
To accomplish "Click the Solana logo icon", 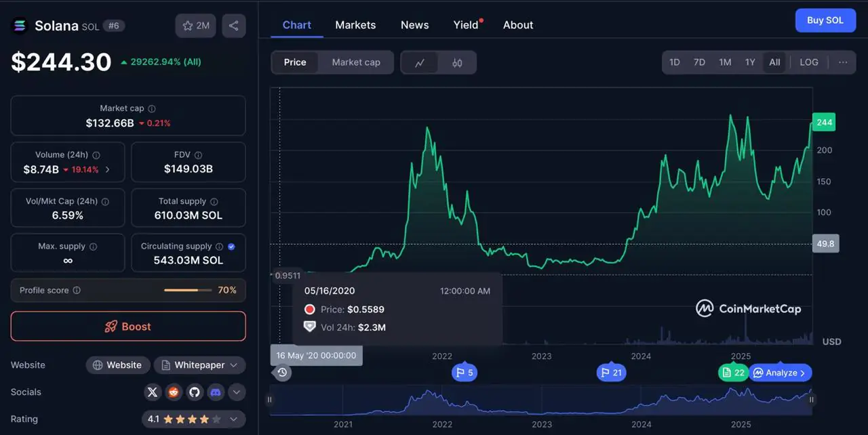I will [20, 26].
